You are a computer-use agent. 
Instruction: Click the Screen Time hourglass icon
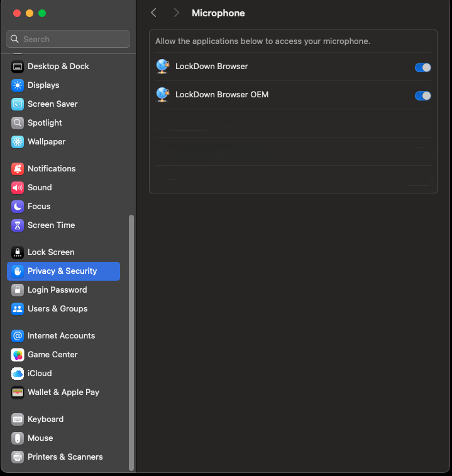(18, 225)
